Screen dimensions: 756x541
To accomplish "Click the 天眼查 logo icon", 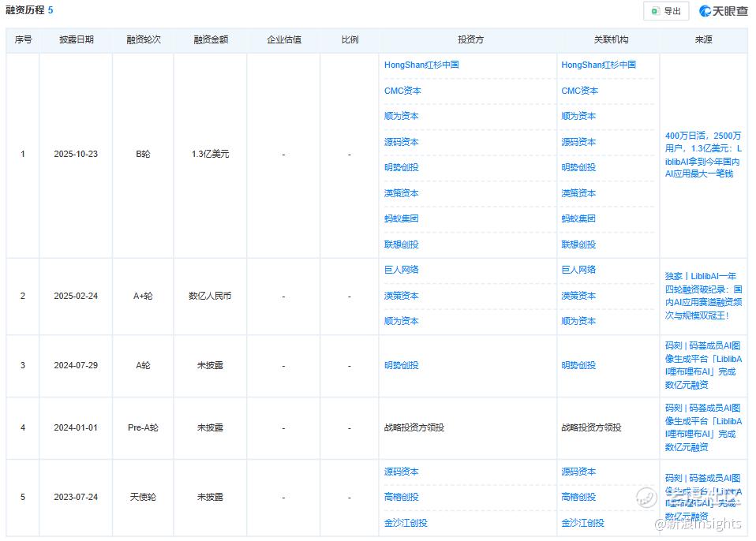I will (705, 11).
